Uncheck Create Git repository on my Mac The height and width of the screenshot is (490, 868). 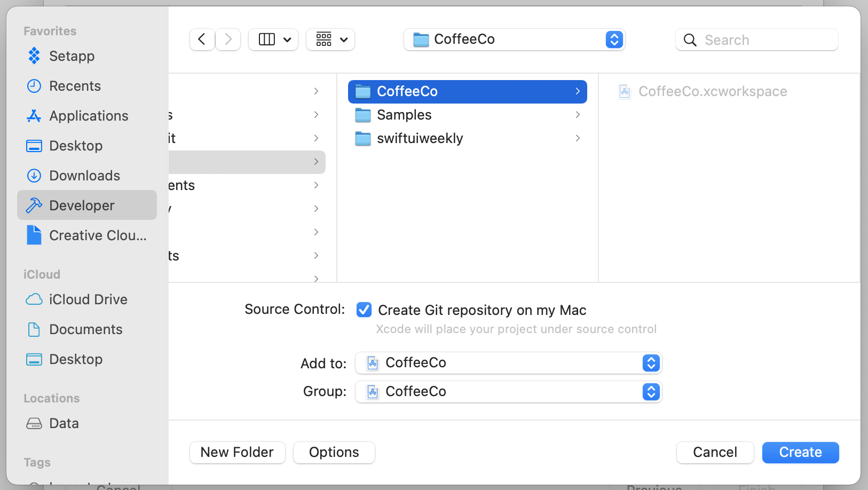coord(364,310)
